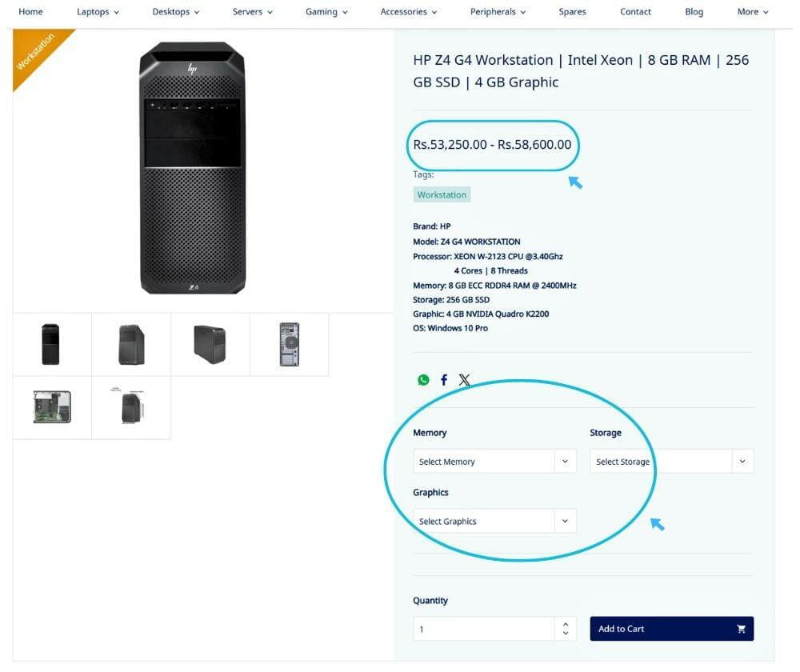Expand the Laptops menu
The image size is (800, 672).
(98, 12)
